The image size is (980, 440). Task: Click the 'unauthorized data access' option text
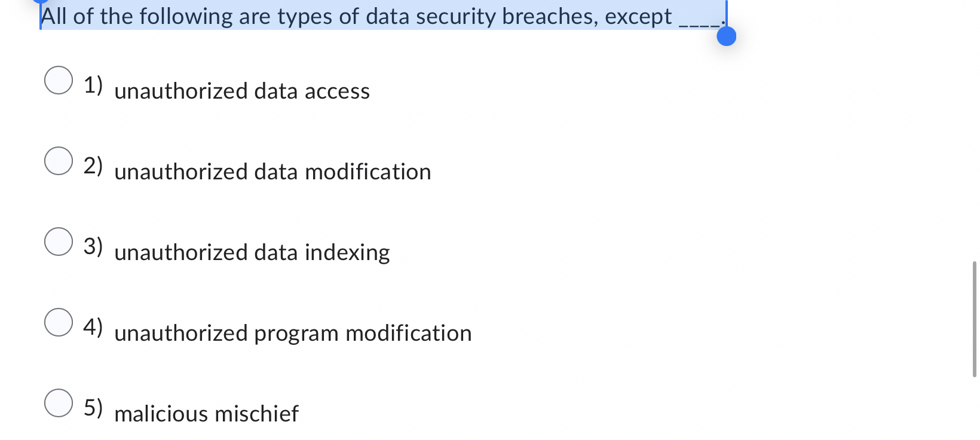coord(241,91)
